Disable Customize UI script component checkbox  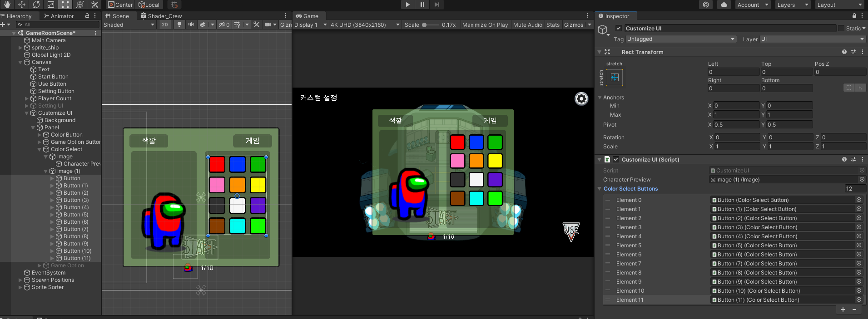tap(616, 159)
